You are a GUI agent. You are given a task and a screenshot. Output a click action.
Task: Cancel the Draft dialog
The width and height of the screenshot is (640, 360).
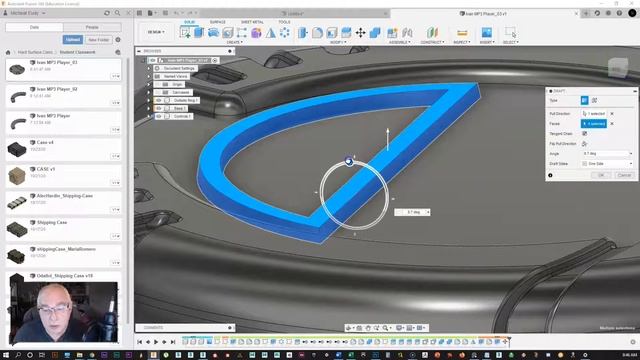[x=624, y=175]
